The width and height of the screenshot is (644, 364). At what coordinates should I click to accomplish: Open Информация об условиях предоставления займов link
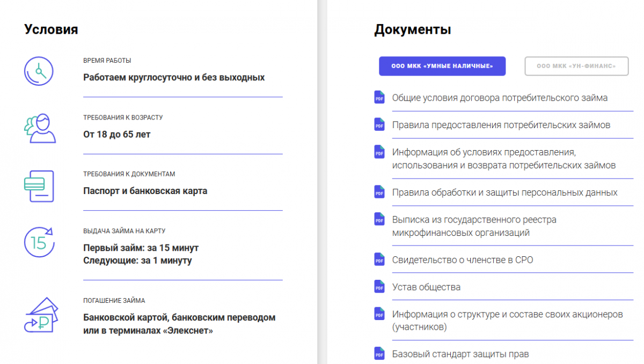pos(504,159)
